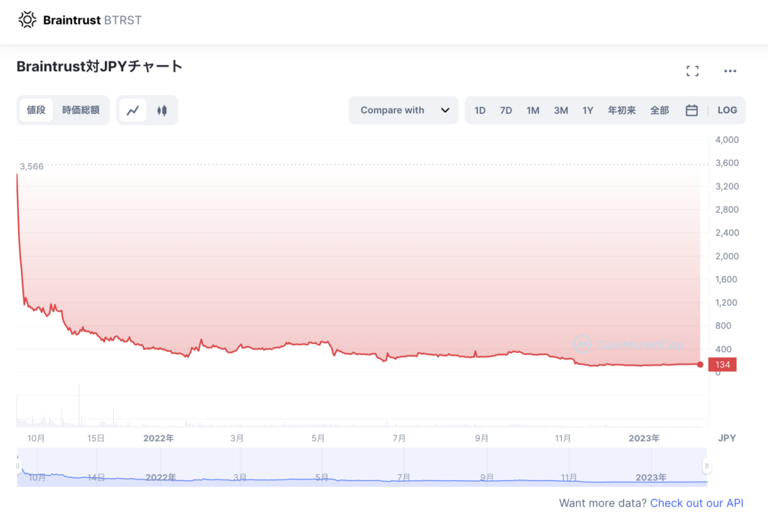
Task: Click the red current price marker dot
Action: coord(700,365)
